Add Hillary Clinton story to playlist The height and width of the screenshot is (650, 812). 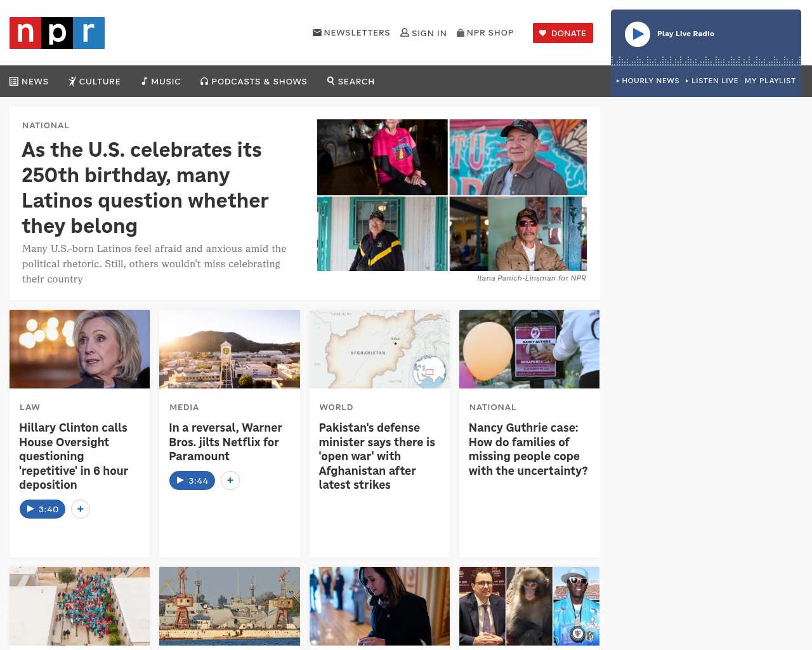click(81, 509)
